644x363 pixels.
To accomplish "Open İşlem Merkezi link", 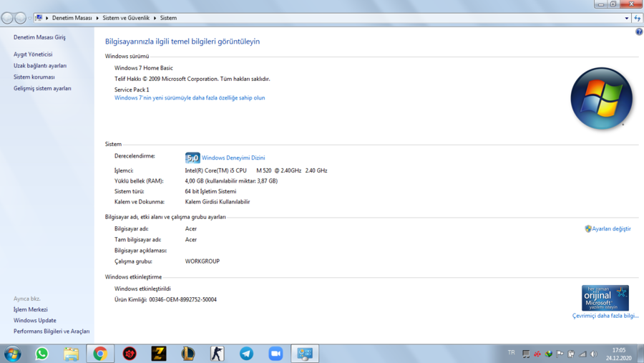I will tap(30, 309).
